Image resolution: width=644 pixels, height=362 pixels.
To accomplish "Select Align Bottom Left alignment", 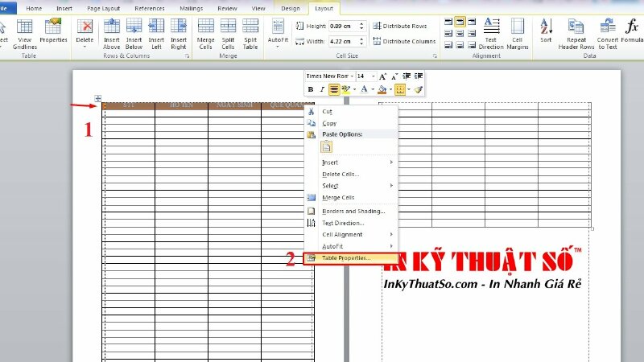I will pos(448,45).
